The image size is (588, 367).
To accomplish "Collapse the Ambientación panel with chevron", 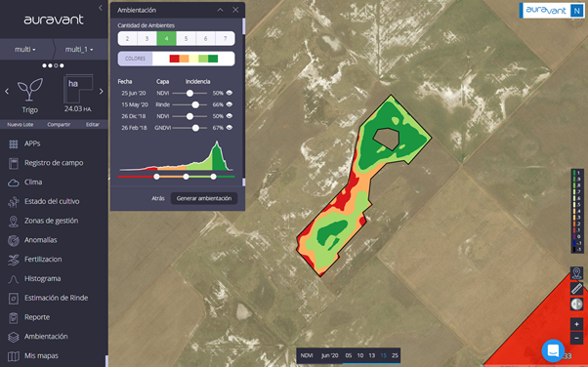I will pyautogui.click(x=220, y=10).
